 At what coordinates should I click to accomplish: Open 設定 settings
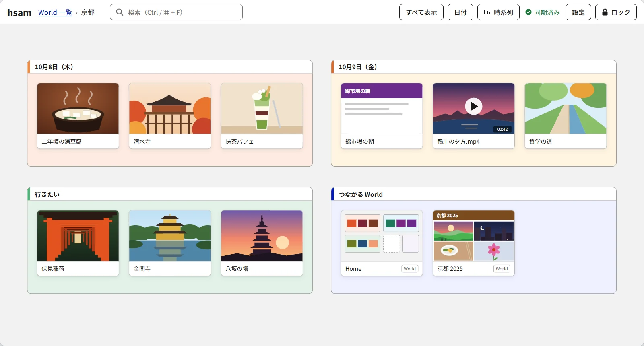click(x=578, y=12)
